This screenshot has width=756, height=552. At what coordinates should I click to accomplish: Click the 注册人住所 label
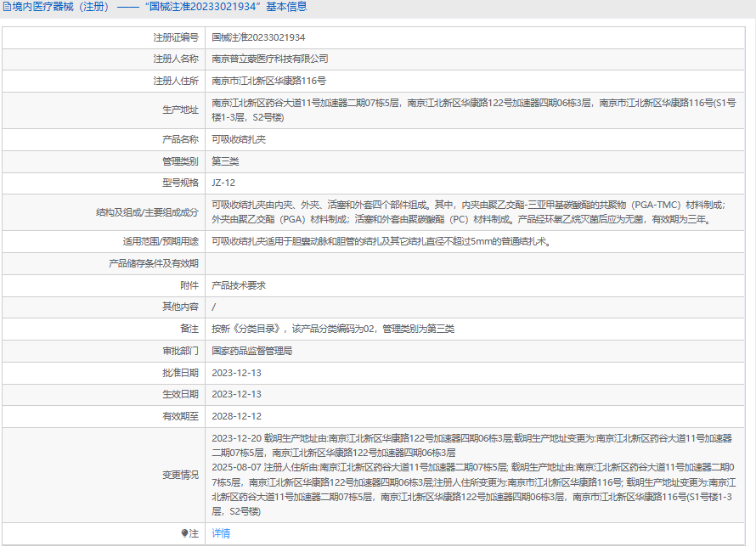pos(176,81)
